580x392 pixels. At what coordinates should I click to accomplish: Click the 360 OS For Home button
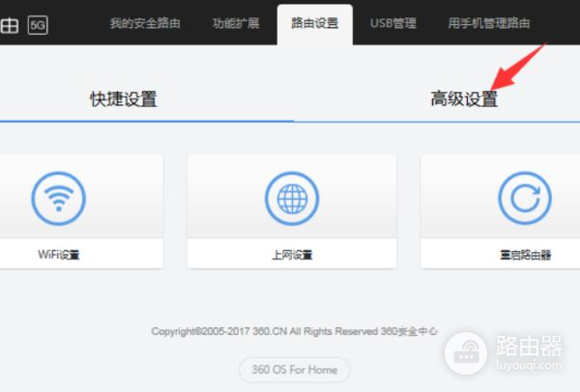tap(295, 370)
